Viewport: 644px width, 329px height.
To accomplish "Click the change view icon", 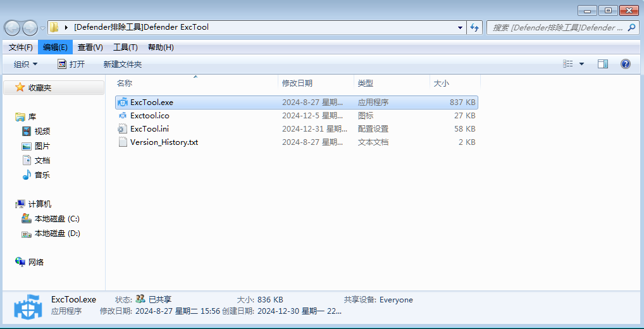I will (568, 64).
